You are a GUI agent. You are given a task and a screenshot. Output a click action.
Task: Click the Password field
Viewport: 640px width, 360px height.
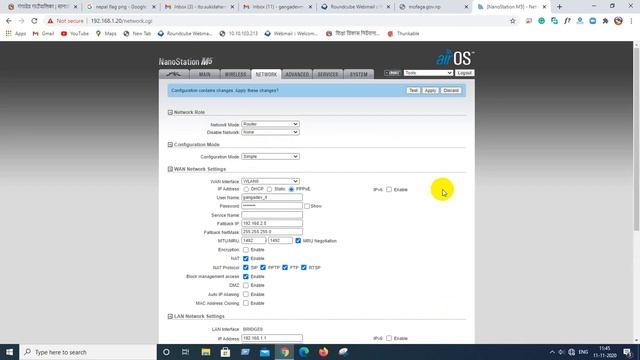[272, 206]
